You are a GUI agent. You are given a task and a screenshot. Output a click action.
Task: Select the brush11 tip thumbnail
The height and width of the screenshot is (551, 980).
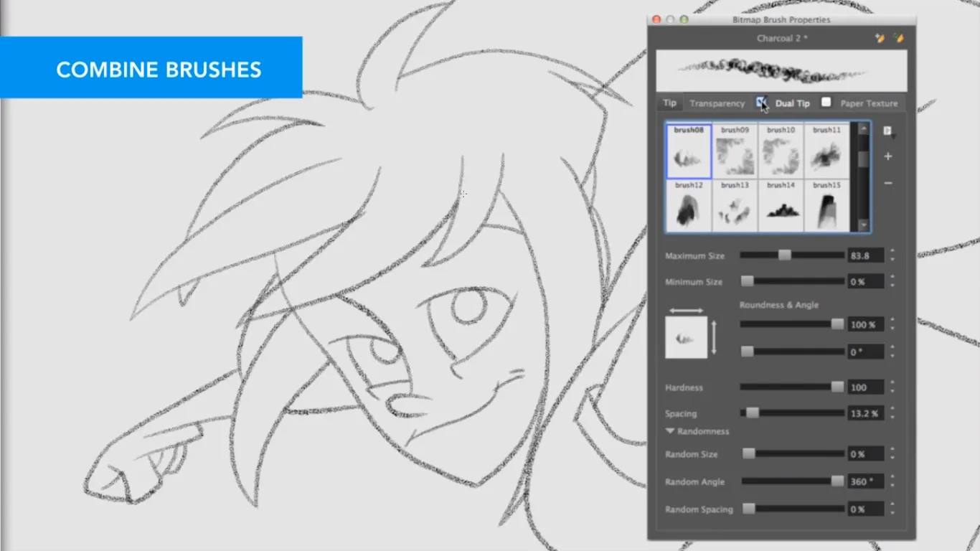827,151
